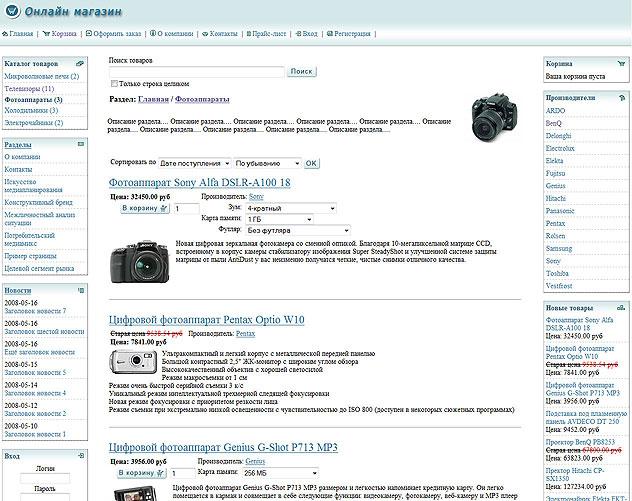Open 'Электрочайники (2)' category

[34, 123]
